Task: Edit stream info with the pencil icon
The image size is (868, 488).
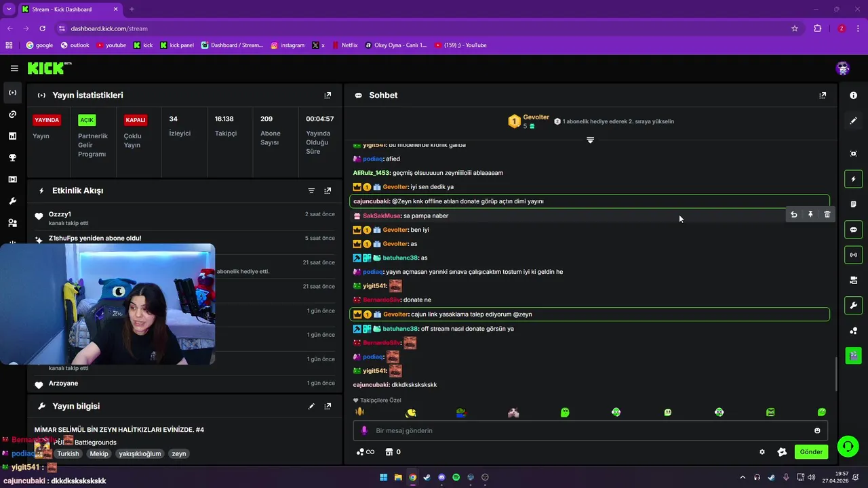Action: 311,406
